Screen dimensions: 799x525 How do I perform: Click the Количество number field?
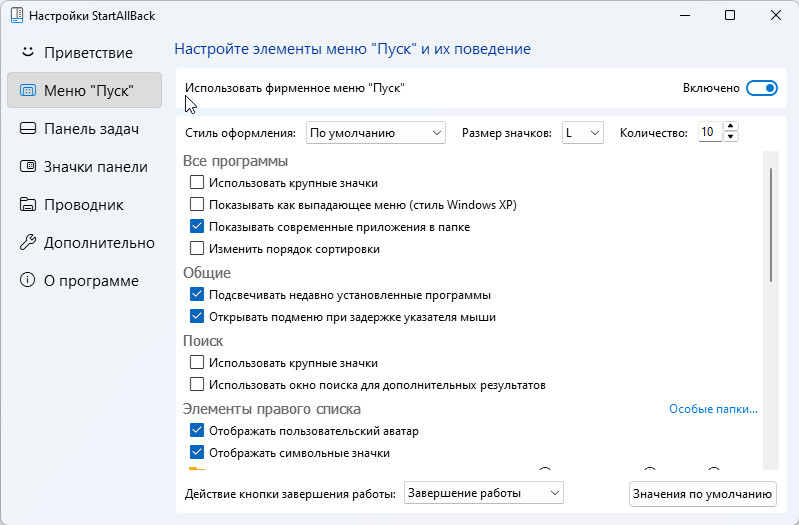click(710, 133)
